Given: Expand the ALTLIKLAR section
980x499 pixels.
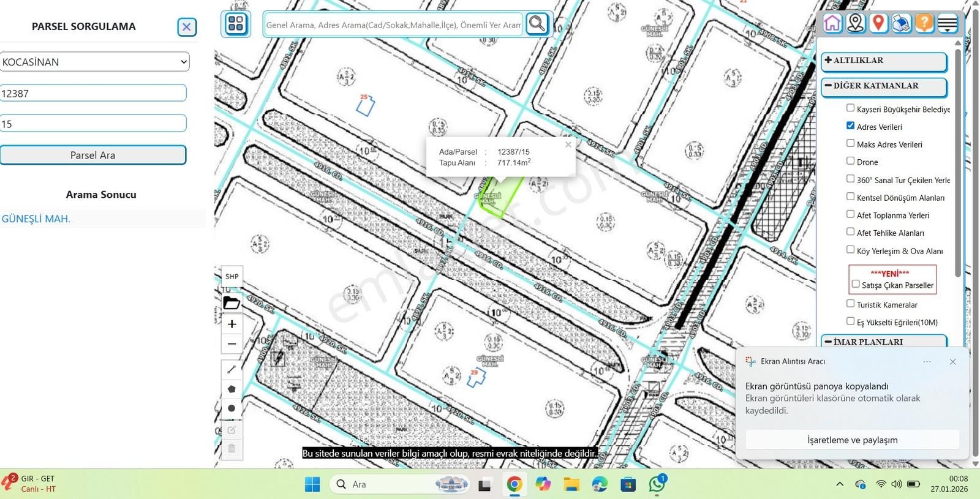Looking at the screenshot, I should (883, 61).
